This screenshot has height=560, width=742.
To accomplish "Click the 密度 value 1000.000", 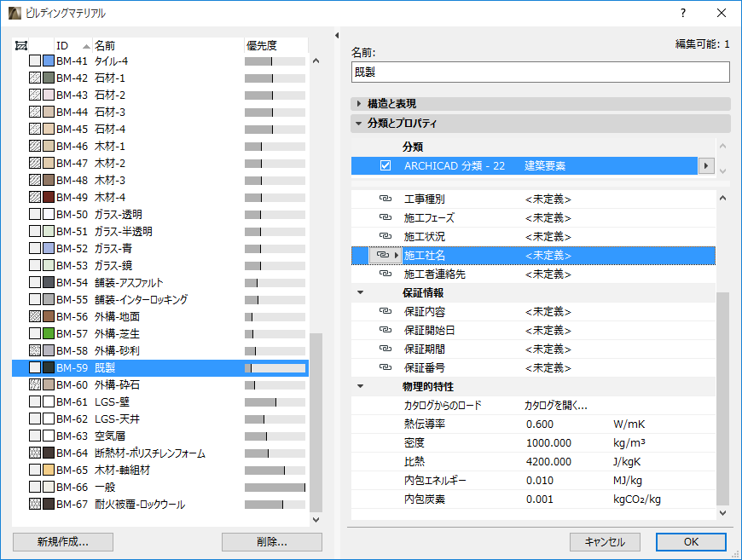I will tap(548, 442).
